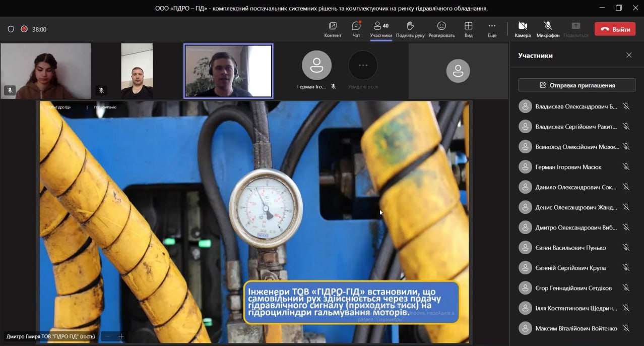Image resolution: width=644 pixels, height=346 pixels.
Task: Zoom out shared content with minus button
Action: tap(107, 336)
